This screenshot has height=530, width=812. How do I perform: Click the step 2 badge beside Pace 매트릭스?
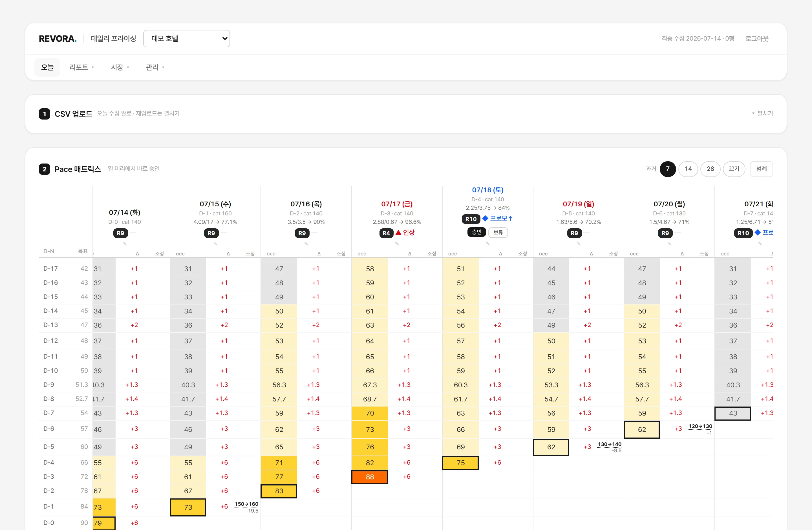pyautogui.click(x=44, y=169)
